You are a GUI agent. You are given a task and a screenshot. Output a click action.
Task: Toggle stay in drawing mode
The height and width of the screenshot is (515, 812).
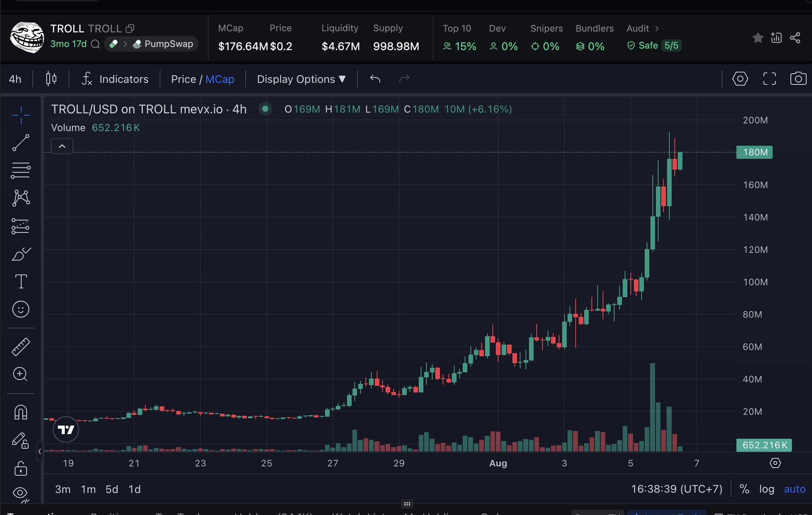21,440
